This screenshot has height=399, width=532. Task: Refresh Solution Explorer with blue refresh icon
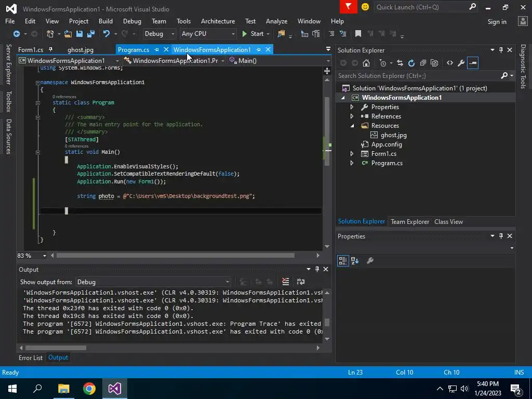tap(411, 63)
